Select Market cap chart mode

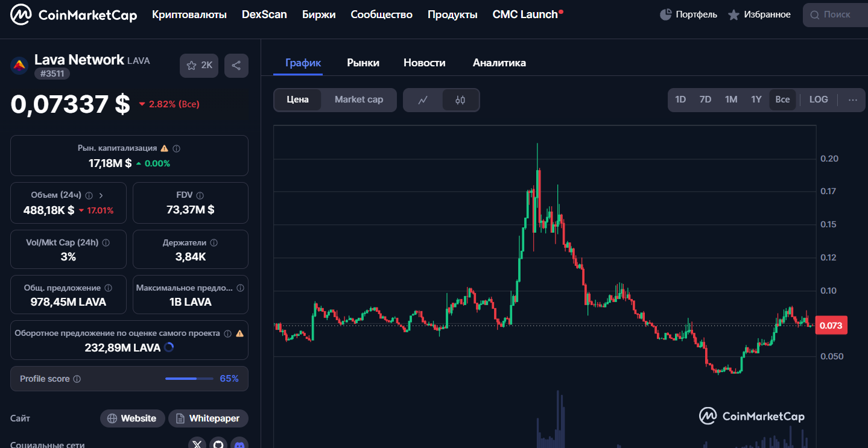coord(359,100)
